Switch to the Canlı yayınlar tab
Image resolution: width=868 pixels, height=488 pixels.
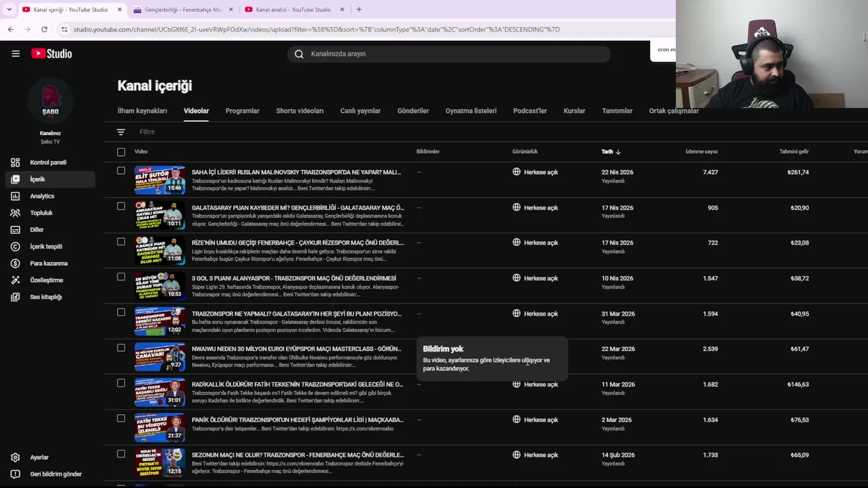point(360,111)
